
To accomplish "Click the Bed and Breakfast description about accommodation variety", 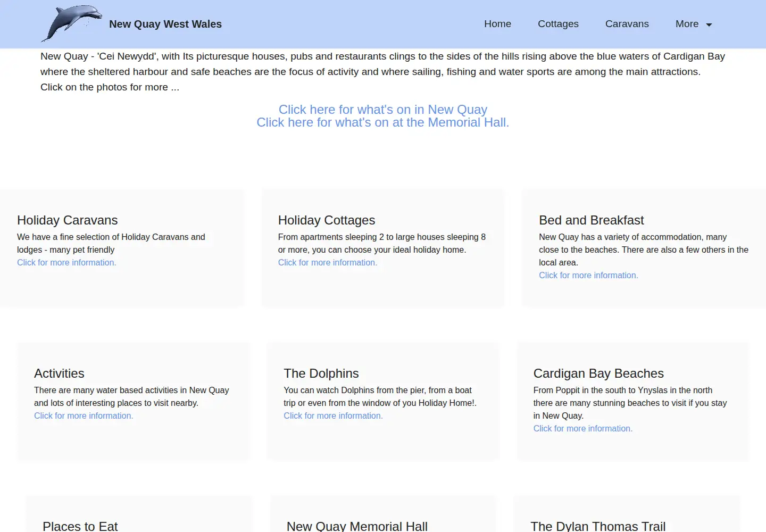I will (x=644, y=250).
